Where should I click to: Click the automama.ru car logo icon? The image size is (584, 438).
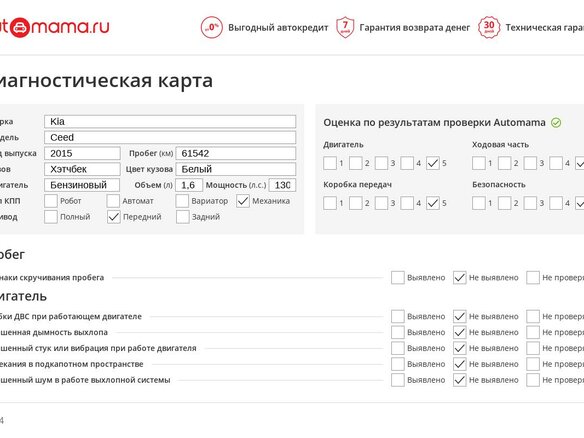pyautogui.click(x=19, y=28)
